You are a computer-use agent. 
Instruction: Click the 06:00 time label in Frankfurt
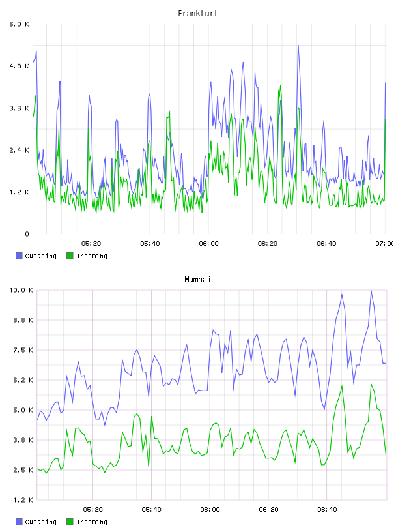click(x=209, y=244)
